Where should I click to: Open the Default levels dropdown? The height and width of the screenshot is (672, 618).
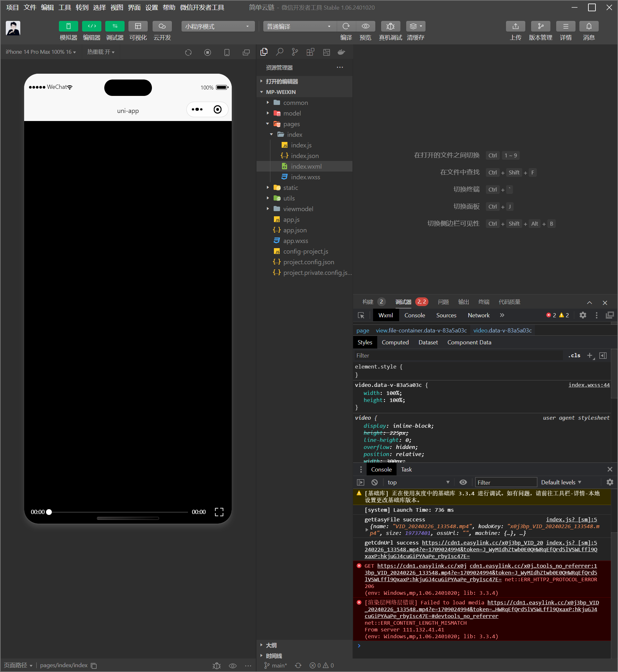561,482
